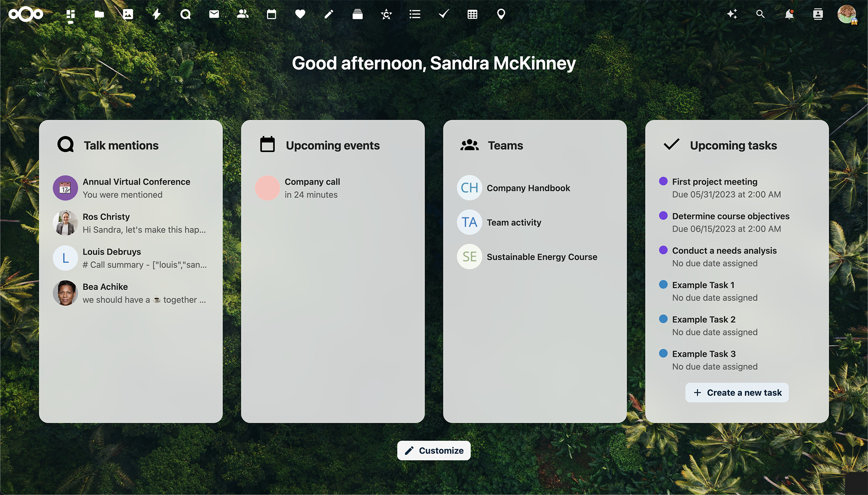The height and width of the screenshot is (495, 868).
Task: Toggle the Maps location pin icon
Action: 501,13
